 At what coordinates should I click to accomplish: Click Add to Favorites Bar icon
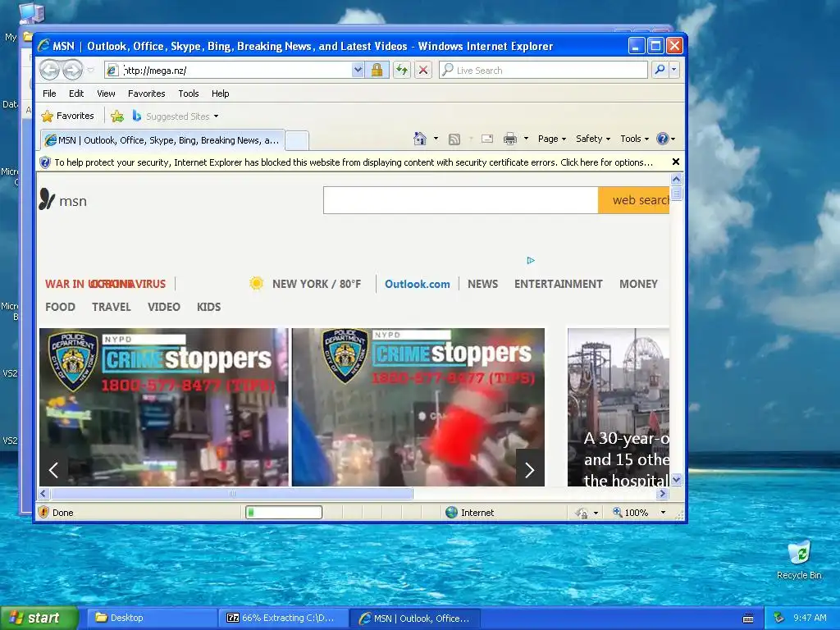116,116
